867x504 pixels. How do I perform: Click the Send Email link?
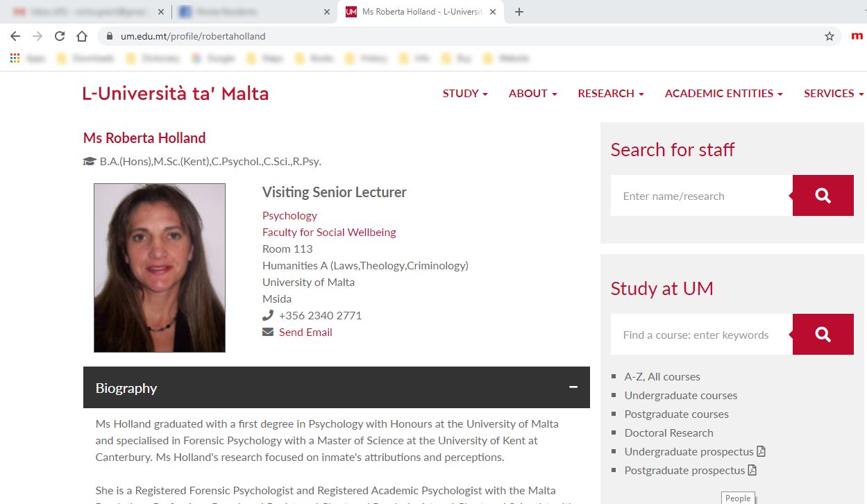pyautogui.click(x=305, y=332)
